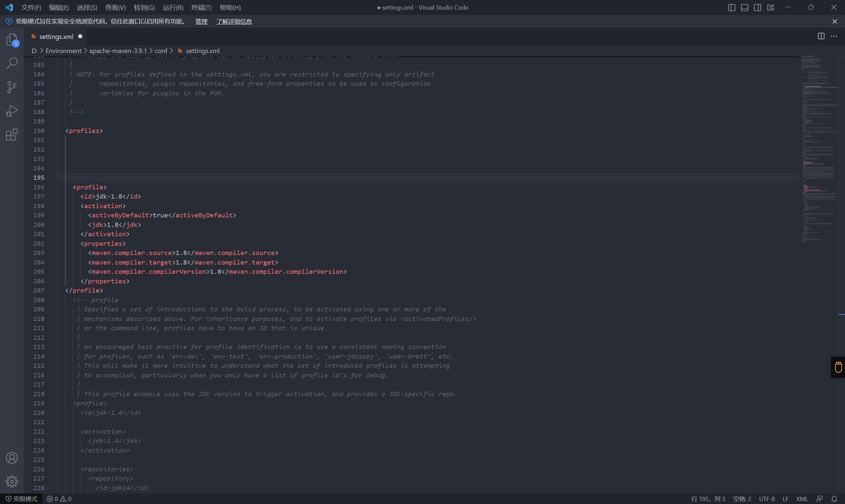Viewport: 845px width, 504px height.
Task: Open the Run and Debug view
Action: coord(12,111)
